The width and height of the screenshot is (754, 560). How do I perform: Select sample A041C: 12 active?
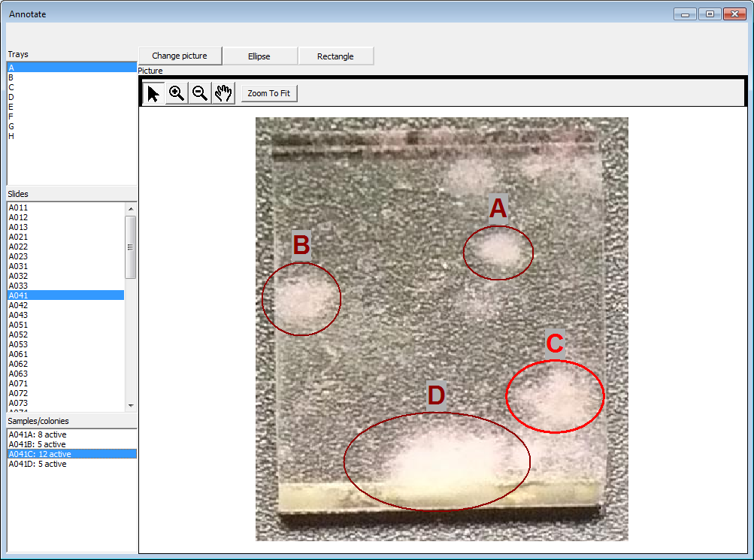72,454
